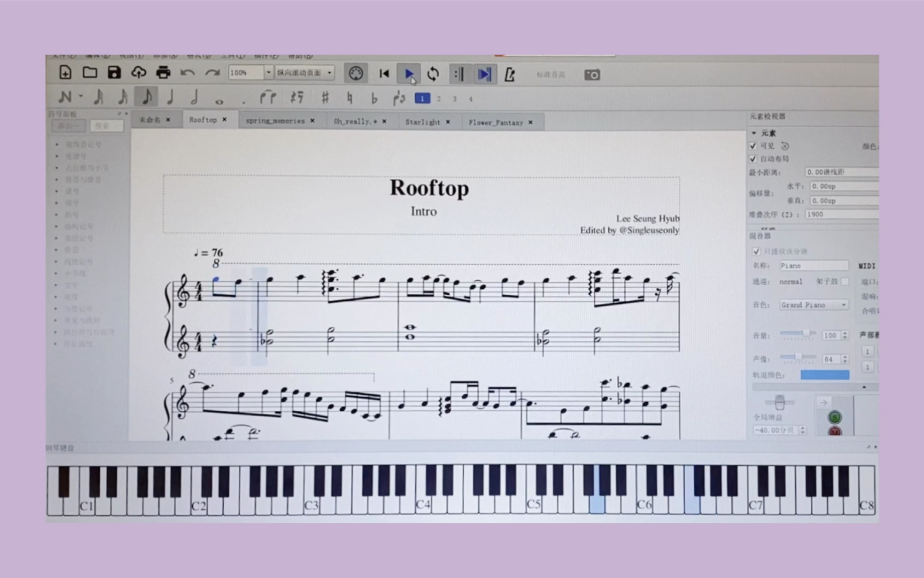Screen dimensions: 924x578
Task: Toggle MIDI input with the round connector icon
Action: point(356,73)
